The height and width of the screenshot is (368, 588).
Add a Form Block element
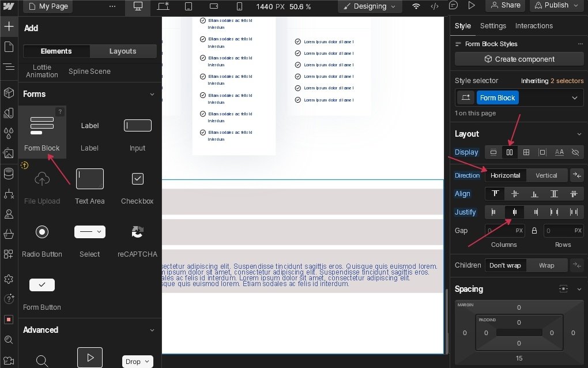click(x=42, y=131)
